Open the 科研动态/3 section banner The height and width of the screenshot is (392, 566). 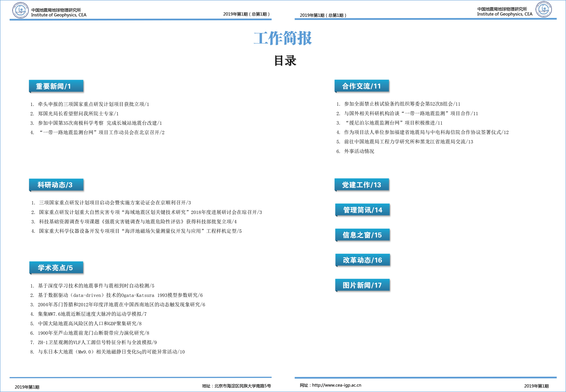pos(56,185)
